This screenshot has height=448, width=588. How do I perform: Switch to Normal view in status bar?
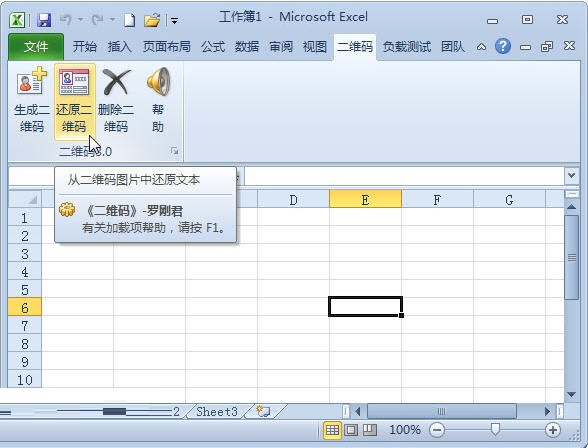pos(332,430)
